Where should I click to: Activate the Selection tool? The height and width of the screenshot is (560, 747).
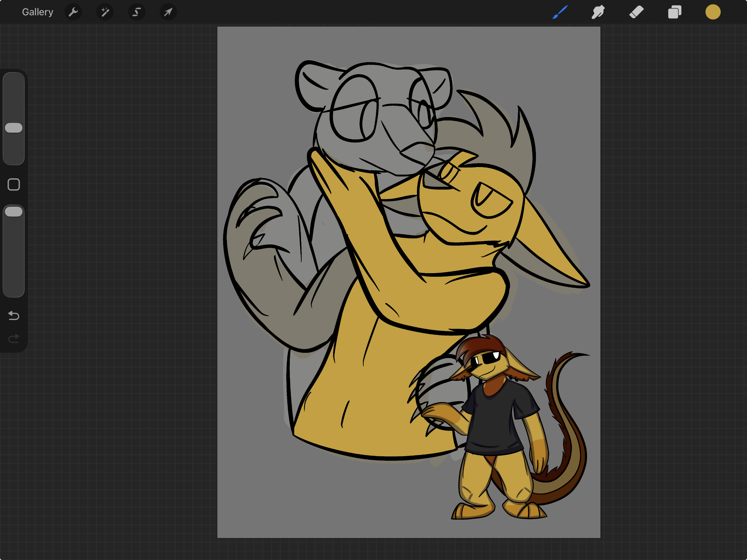pyautogui.click(x=136, y=12)
